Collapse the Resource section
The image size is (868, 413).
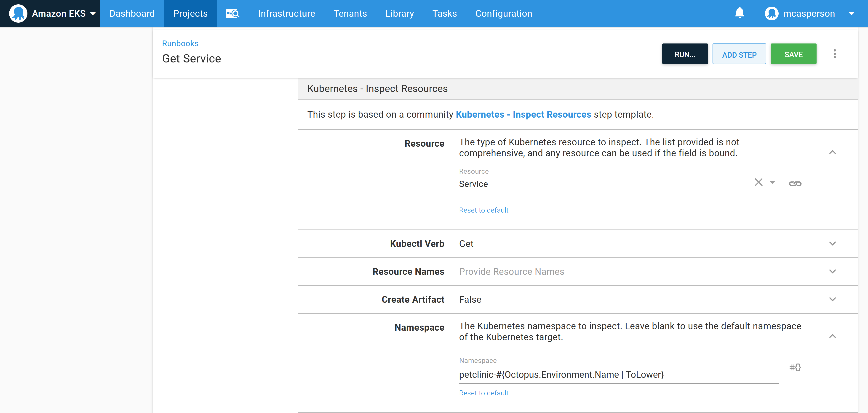coord(832,152)
